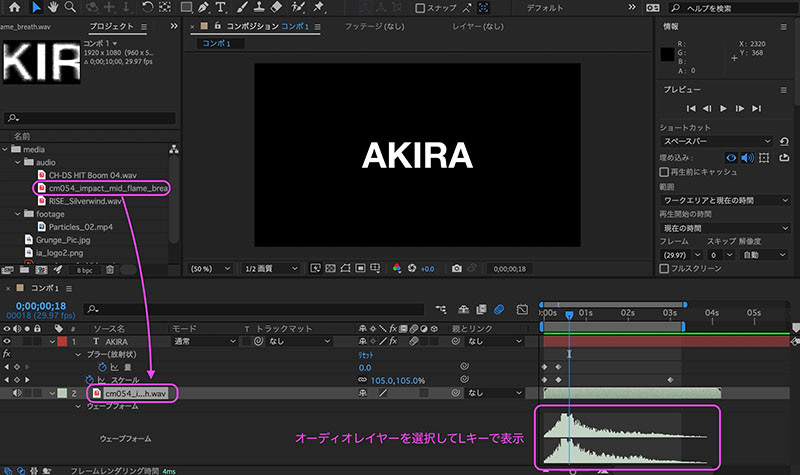Open the レイヤー (なし) viewer tab
Image resolution: width=800 pixels, height=475 pixels.
pos(478,26)
